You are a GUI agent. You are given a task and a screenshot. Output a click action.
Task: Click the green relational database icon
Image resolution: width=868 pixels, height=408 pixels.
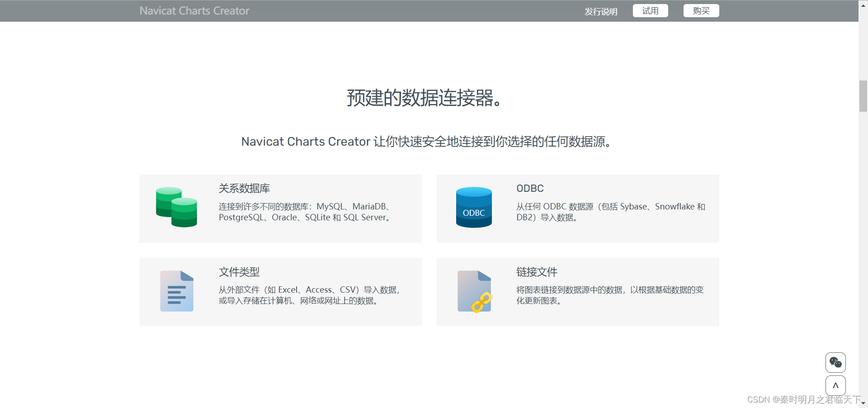pos(176,207)
